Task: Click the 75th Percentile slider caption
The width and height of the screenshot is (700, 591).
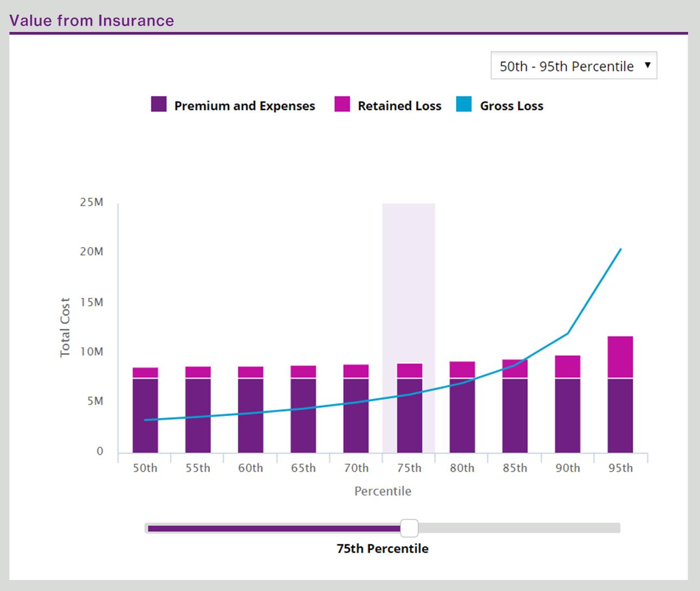Action: [383, 549]
